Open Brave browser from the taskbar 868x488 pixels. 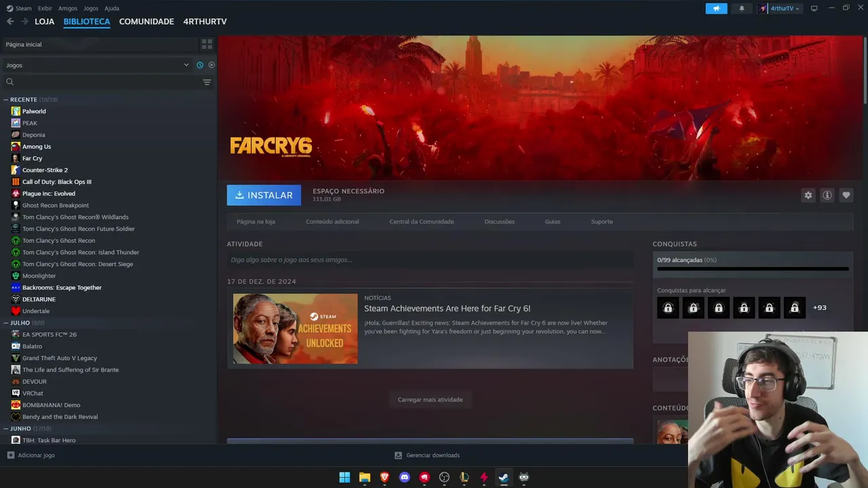384,477
